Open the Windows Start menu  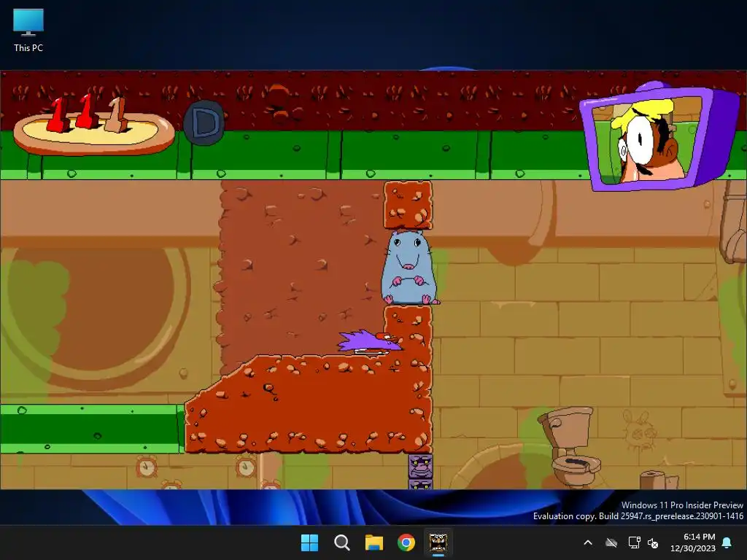point(309,542)
